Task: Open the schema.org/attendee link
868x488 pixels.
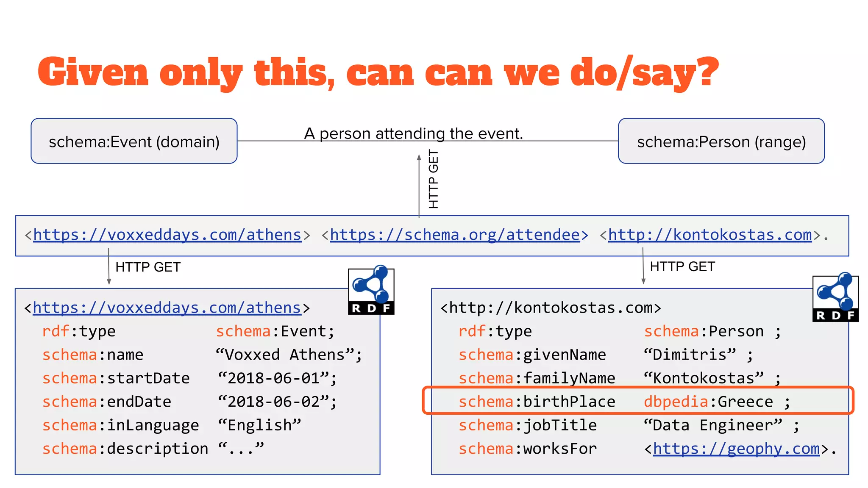Action: pos(455,235)
